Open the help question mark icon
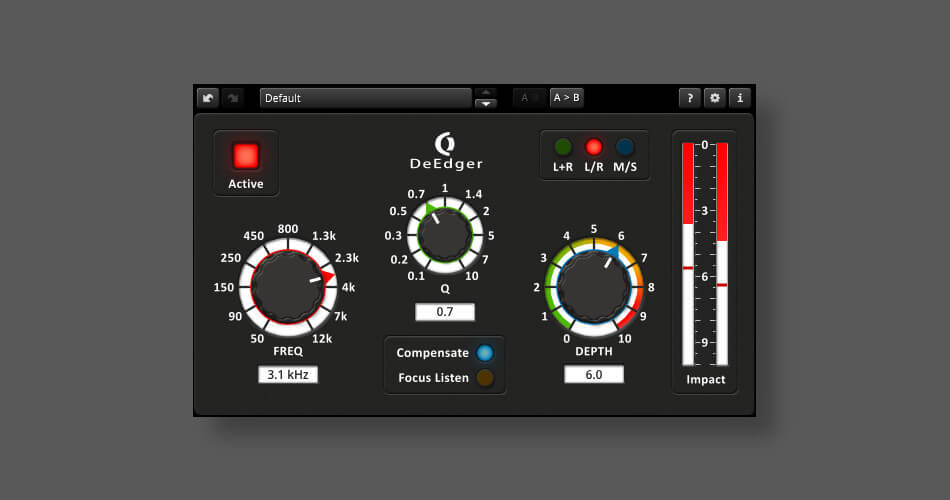 [x=689, y=98]
